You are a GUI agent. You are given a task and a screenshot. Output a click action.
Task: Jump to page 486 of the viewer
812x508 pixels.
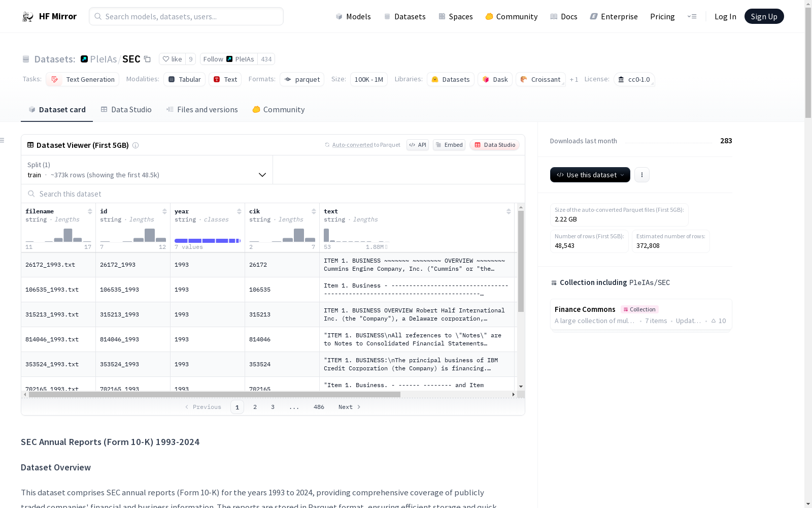(x=319, y=407)
